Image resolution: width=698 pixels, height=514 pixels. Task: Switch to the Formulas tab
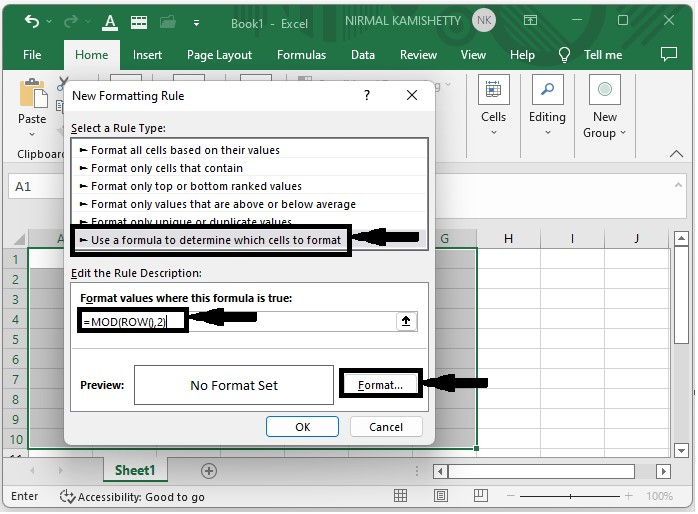click(301, 55)
